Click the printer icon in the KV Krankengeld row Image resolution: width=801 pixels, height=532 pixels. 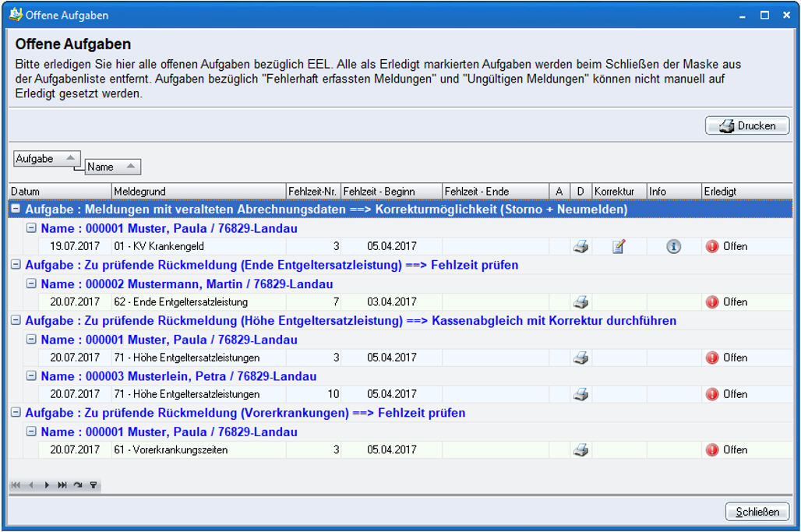(580, 247)
